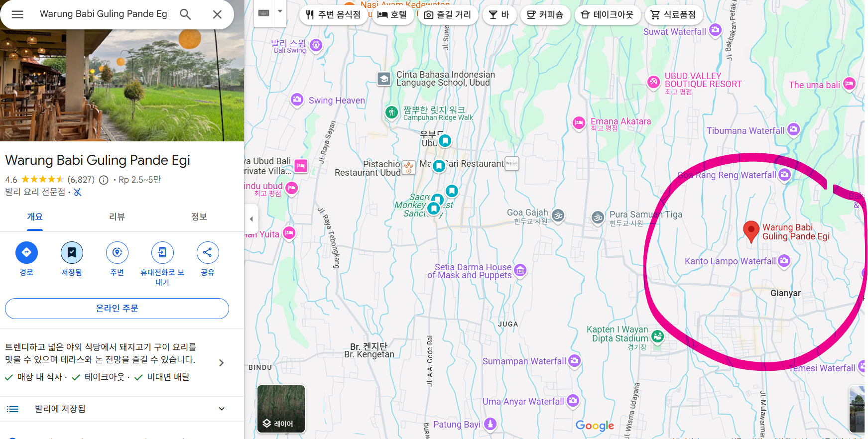This screenshot has width=868, height=439.
Task: Switch to the 리뷰 tab
Action: click(117, 217)
